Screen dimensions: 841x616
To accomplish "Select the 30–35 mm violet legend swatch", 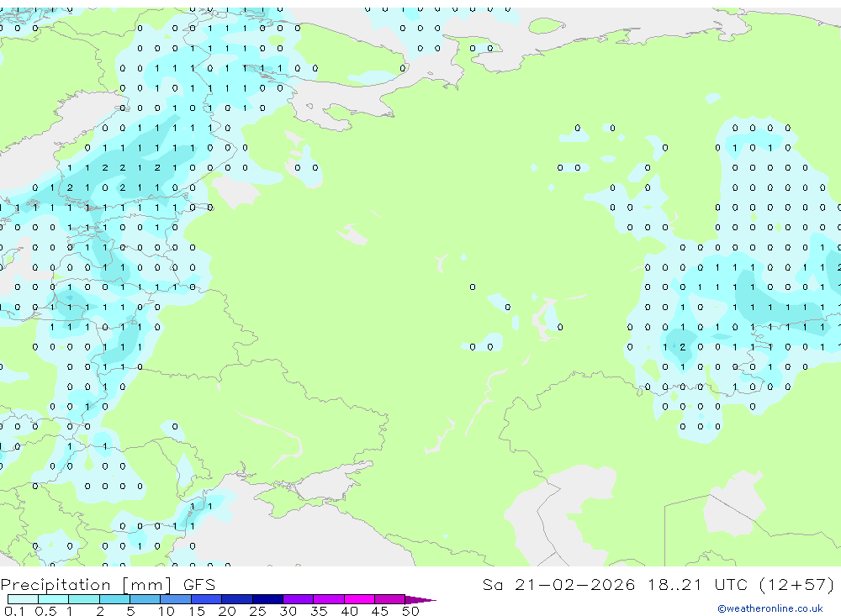I will pos(299,599).
